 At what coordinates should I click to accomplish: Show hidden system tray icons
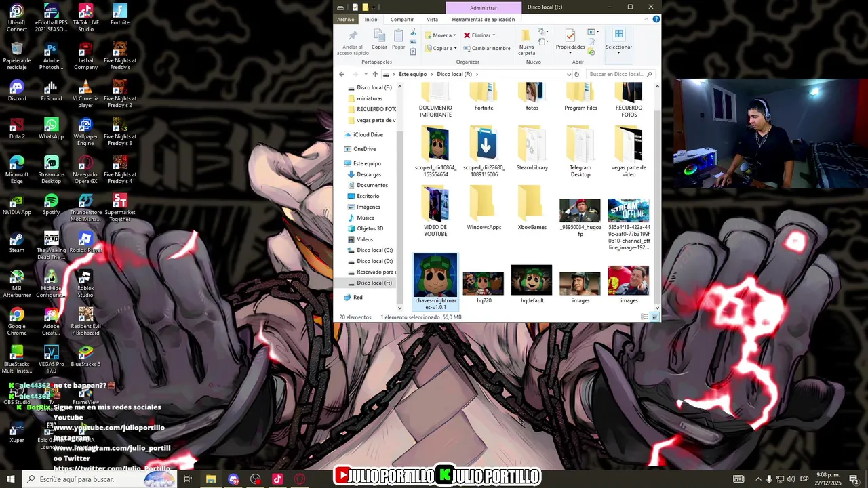point(758,479)
